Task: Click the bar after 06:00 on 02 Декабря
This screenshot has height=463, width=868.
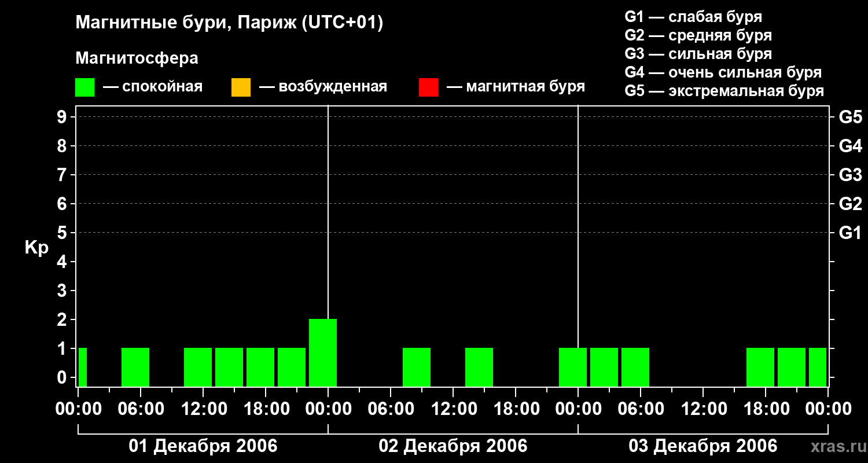Action: coord(417,367)
